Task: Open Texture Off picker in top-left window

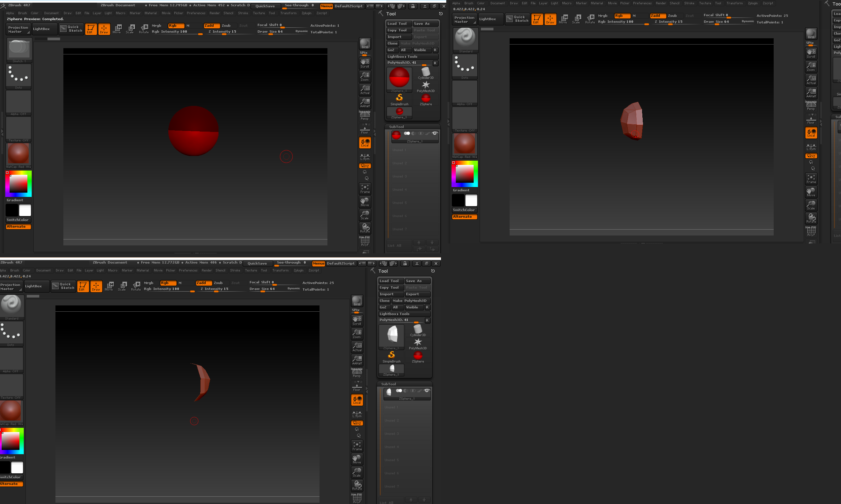Action: click(19, 129)
